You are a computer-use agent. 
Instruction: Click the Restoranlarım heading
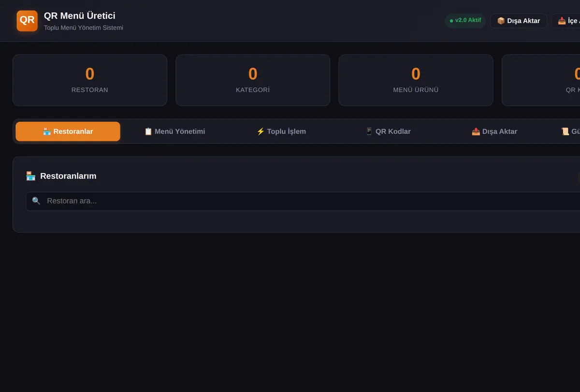68,176
